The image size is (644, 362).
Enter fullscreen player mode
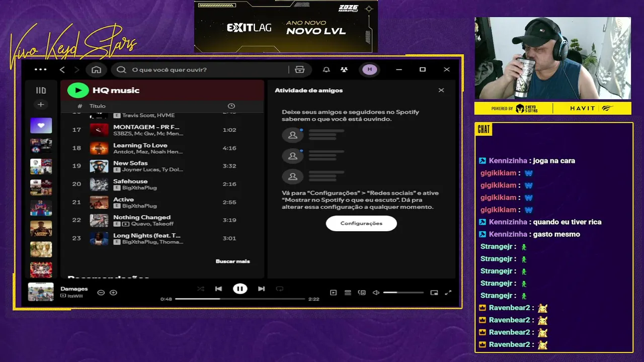click(448, 293)
